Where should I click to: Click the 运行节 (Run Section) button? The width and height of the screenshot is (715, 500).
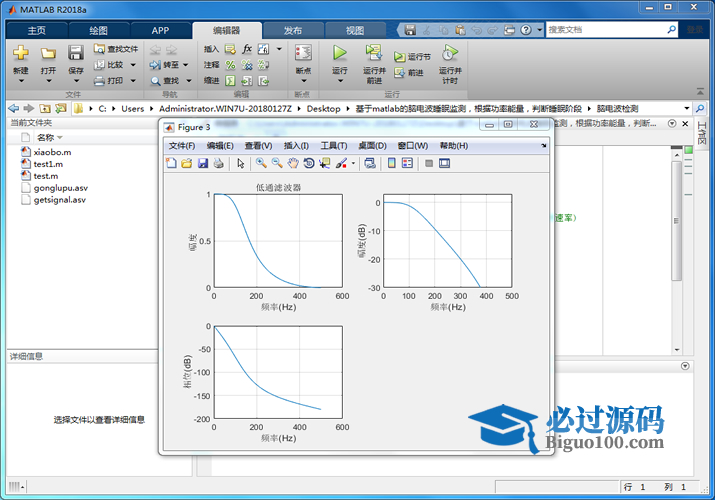point(412,57)
